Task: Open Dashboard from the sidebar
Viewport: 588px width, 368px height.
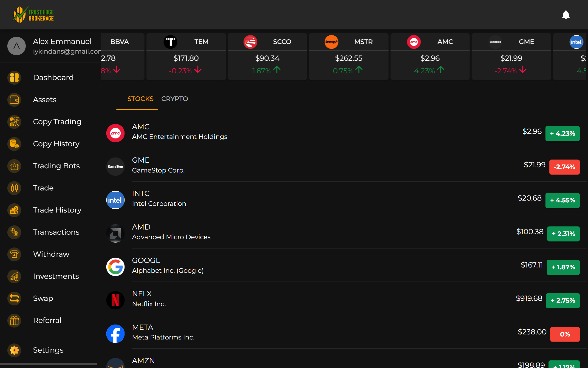Action: 50,78
